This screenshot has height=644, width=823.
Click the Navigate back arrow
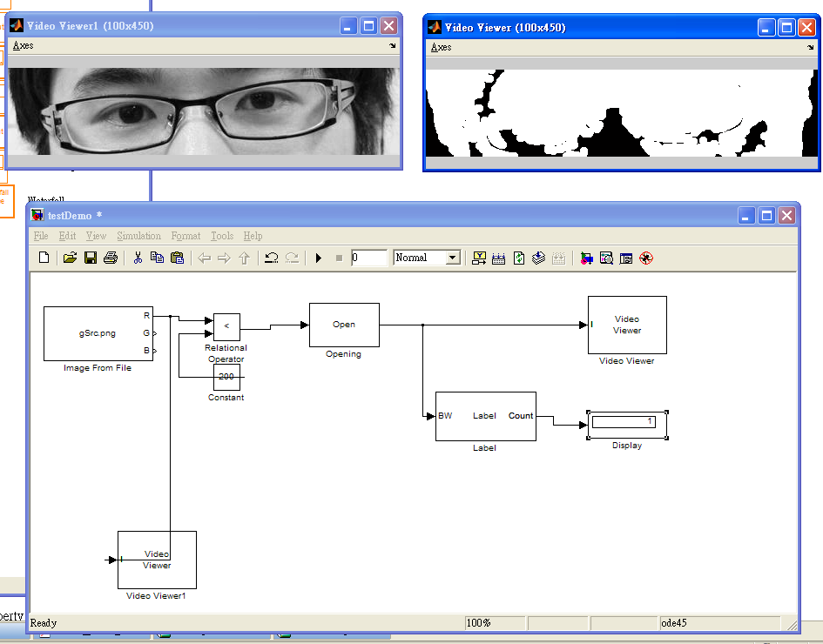(x=204, y=258)
